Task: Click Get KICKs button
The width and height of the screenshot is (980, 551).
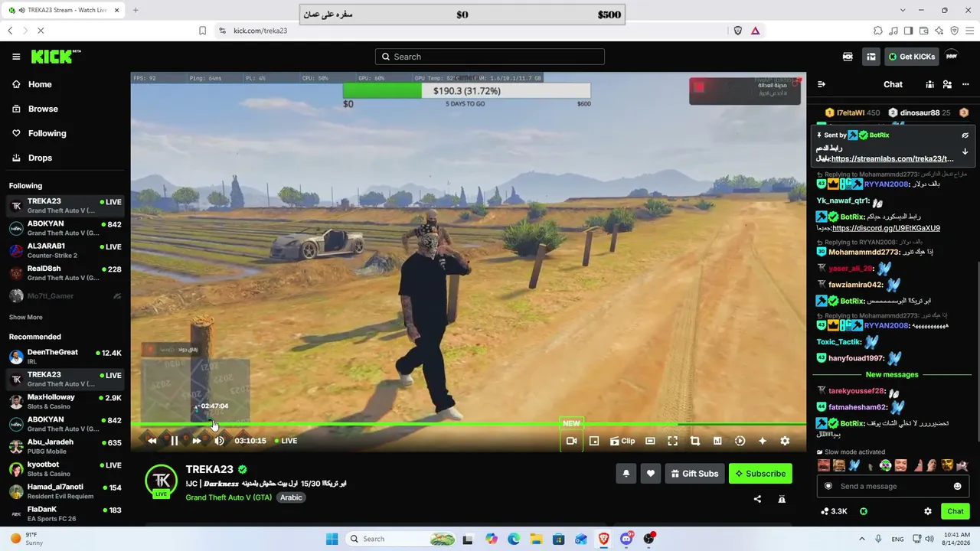Action: click(911, 57)
